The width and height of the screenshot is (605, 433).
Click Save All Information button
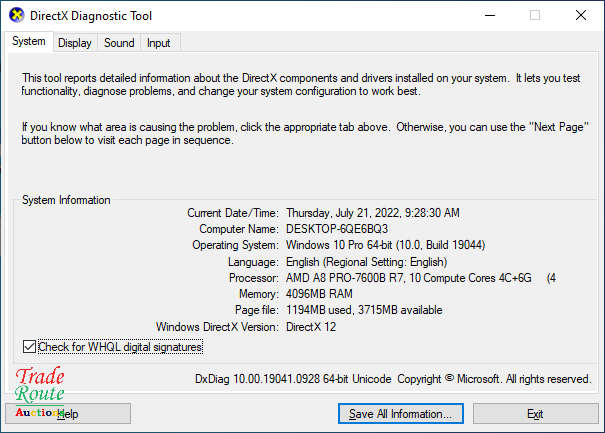point(400,413)
